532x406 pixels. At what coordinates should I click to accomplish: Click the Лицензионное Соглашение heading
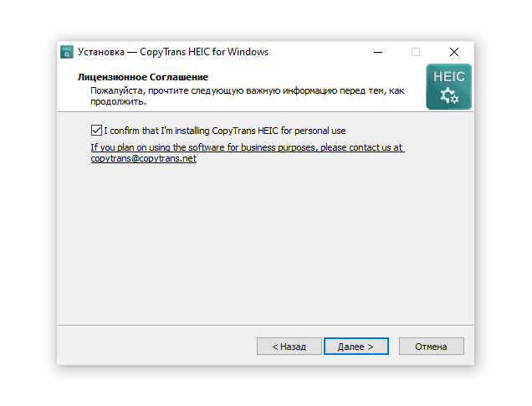coord(143,77)
